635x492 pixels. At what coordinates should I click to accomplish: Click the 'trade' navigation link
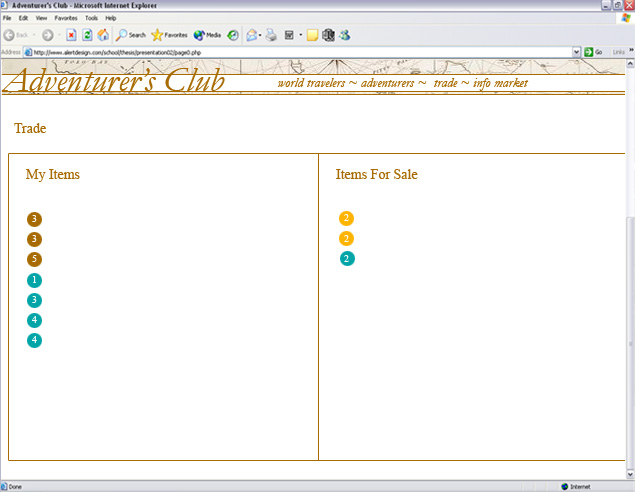(x=446, y=83)
